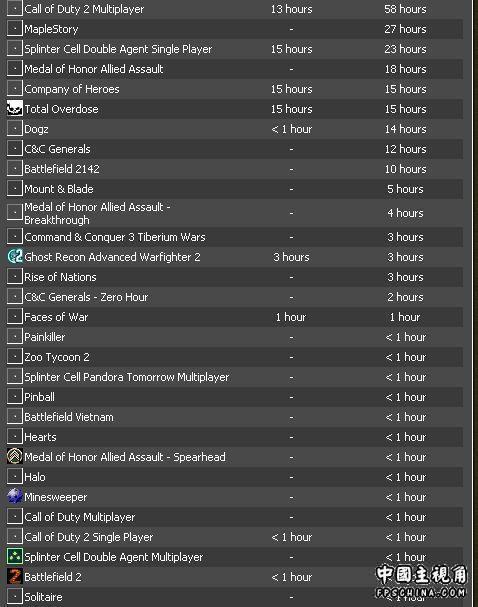Click the Total Overdose skull icon
This screenshot has width=478, height=607.
tap(15, 109)
